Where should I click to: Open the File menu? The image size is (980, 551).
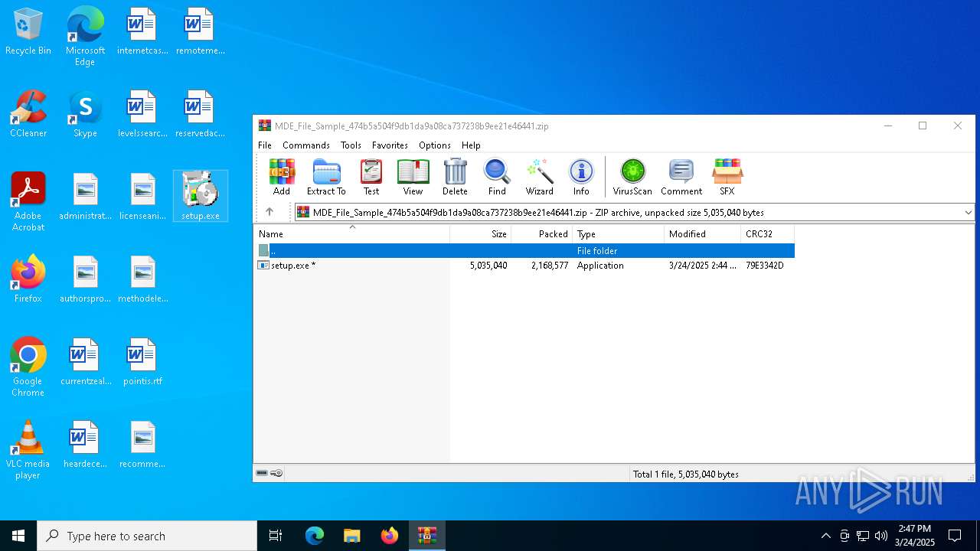click(265, 145)
